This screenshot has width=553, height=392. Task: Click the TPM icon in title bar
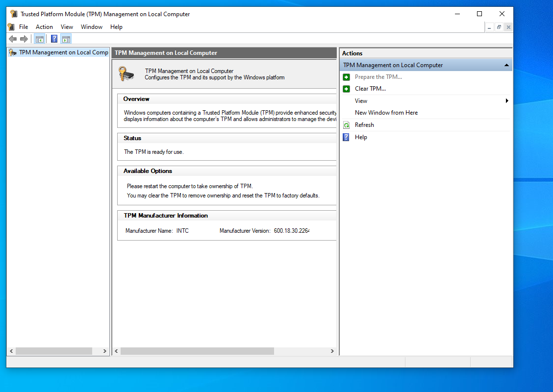(x=14, y=14)
